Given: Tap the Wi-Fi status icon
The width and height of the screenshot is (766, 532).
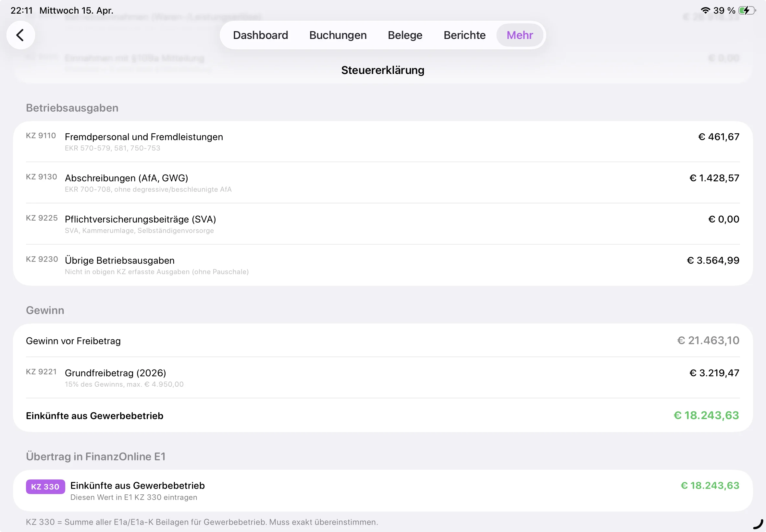Looking at the screenshot, I should coord(705,10).
